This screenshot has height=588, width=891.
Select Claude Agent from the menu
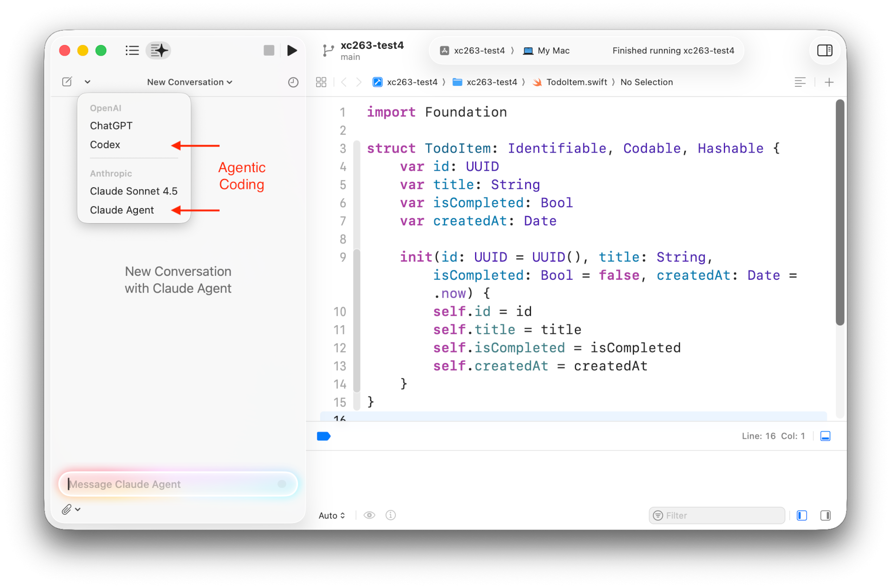pyautogui.click(x=122, y=210)
